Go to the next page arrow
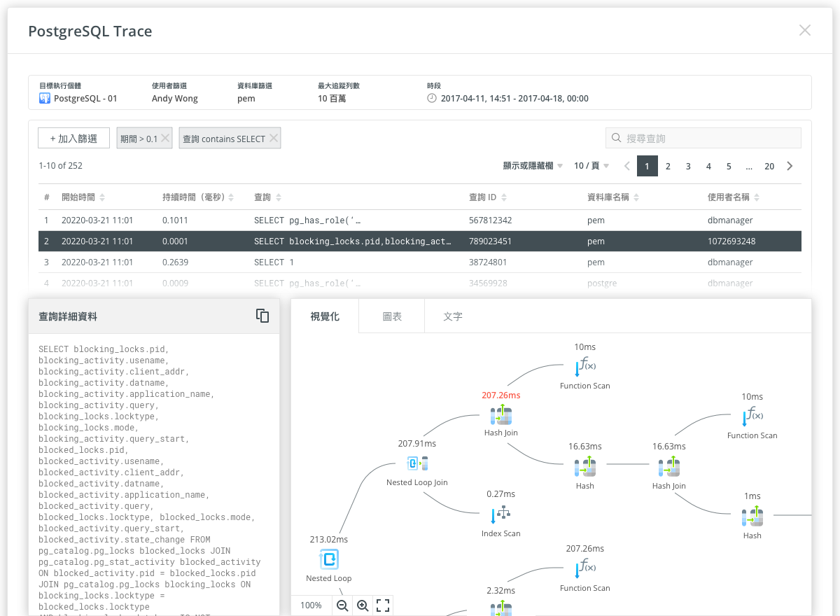The height and width of the screenshot is (616, 840). 790,166
